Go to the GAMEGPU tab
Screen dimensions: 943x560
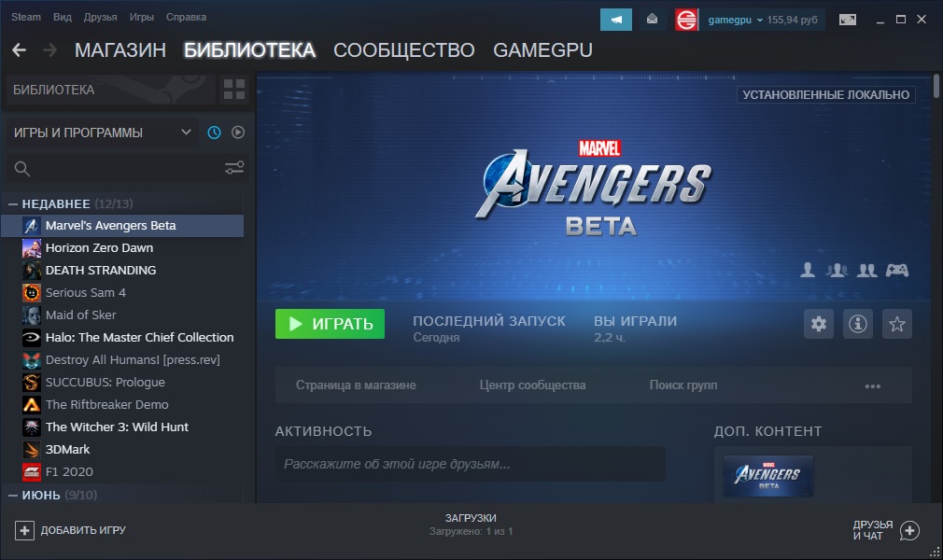point(542,49)
